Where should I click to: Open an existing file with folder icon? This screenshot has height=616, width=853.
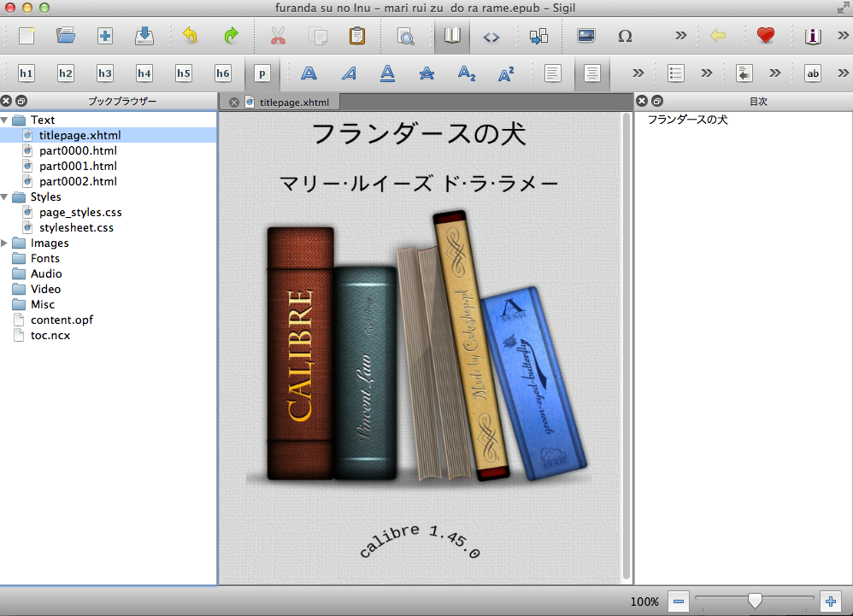[66, 36]
